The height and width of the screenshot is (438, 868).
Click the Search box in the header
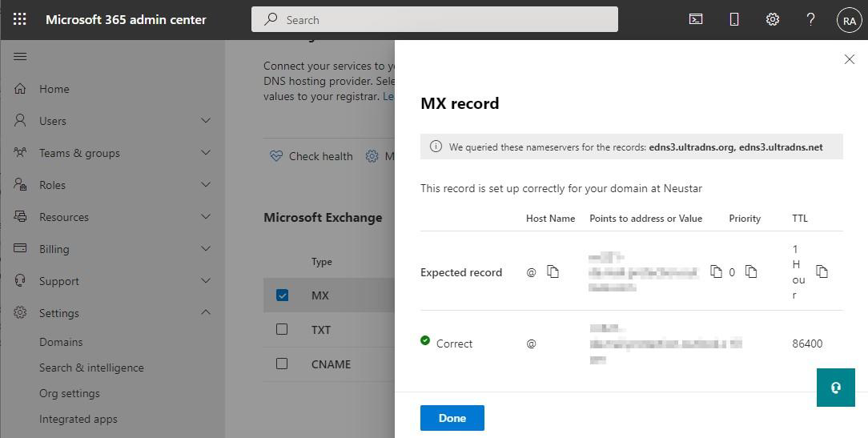pyautogui.click(x=435, y=19)
